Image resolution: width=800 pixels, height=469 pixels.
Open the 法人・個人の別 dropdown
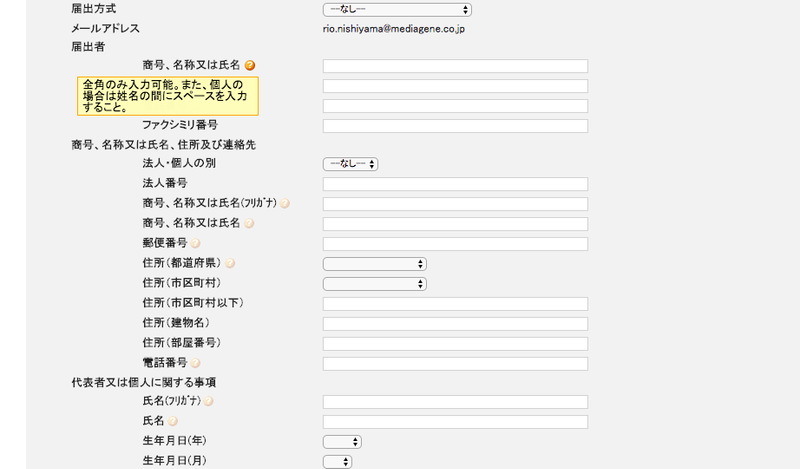coord(349,164)
